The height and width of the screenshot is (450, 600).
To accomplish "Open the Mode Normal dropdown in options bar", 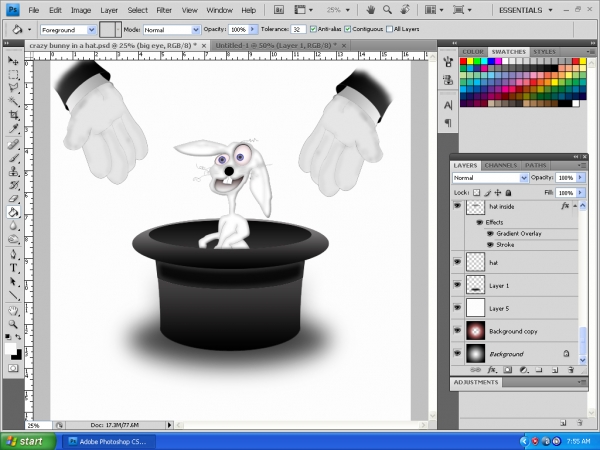I will click(x=196, y=30).
